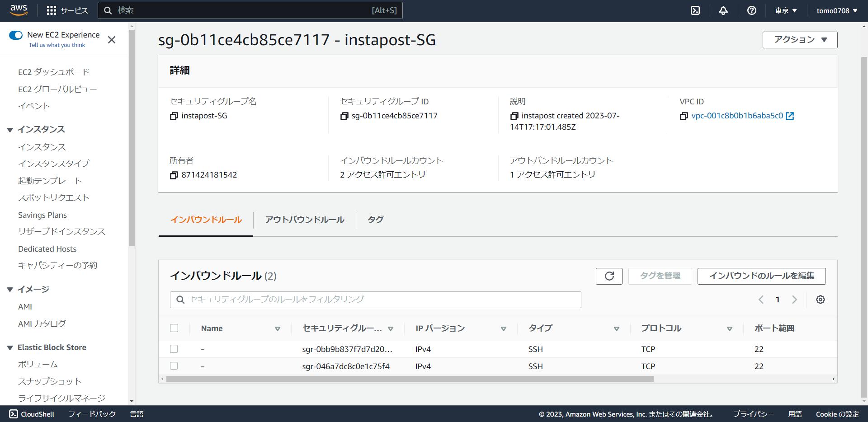The image size is (868, 422).
Task: Collapse the インスタンス sidebar section
Action: pyautogui.click(x=10, y=130)
